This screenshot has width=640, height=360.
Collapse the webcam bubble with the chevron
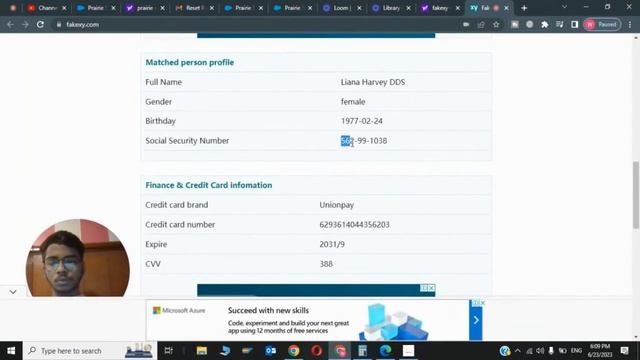[13, 292]
